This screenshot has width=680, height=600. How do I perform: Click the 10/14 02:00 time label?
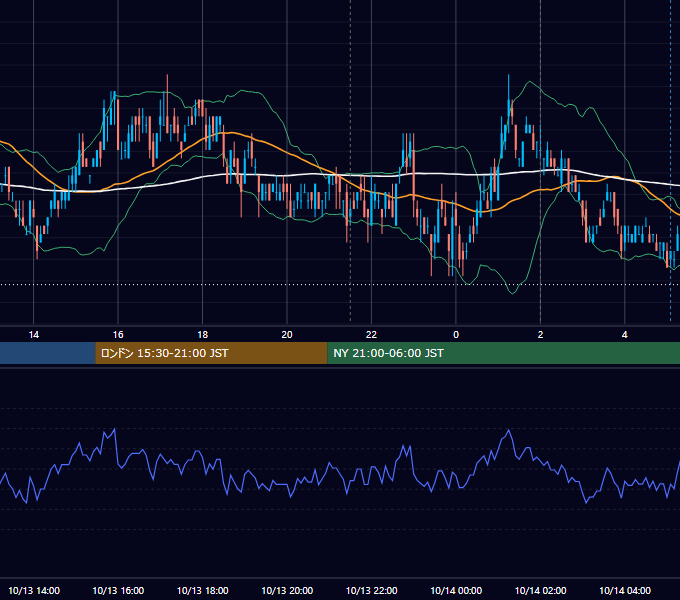540,590
